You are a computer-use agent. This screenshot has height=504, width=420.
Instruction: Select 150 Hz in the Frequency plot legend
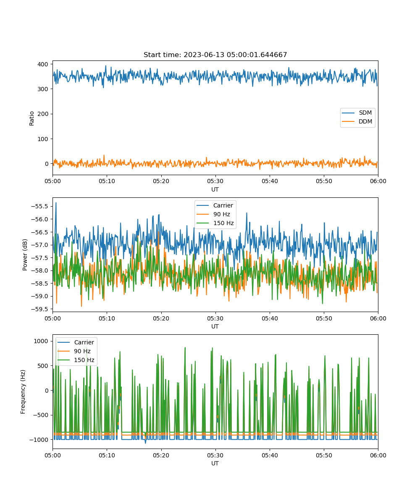[x=84, y=360]
